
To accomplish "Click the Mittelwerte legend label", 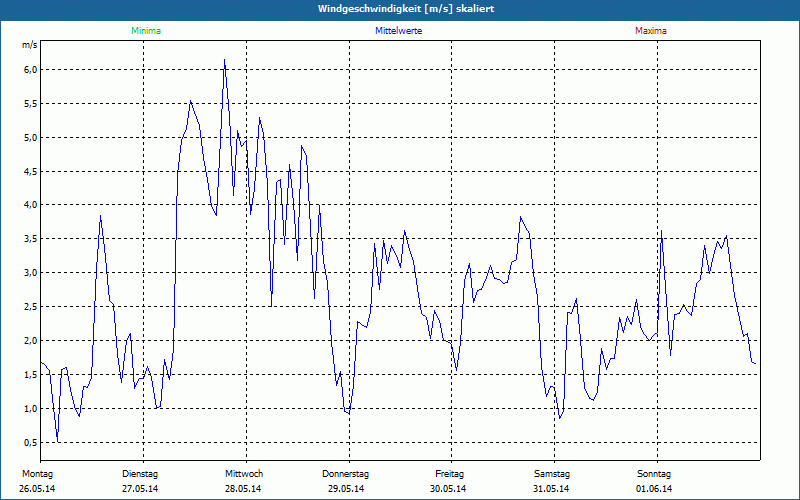I will (398, 31).
